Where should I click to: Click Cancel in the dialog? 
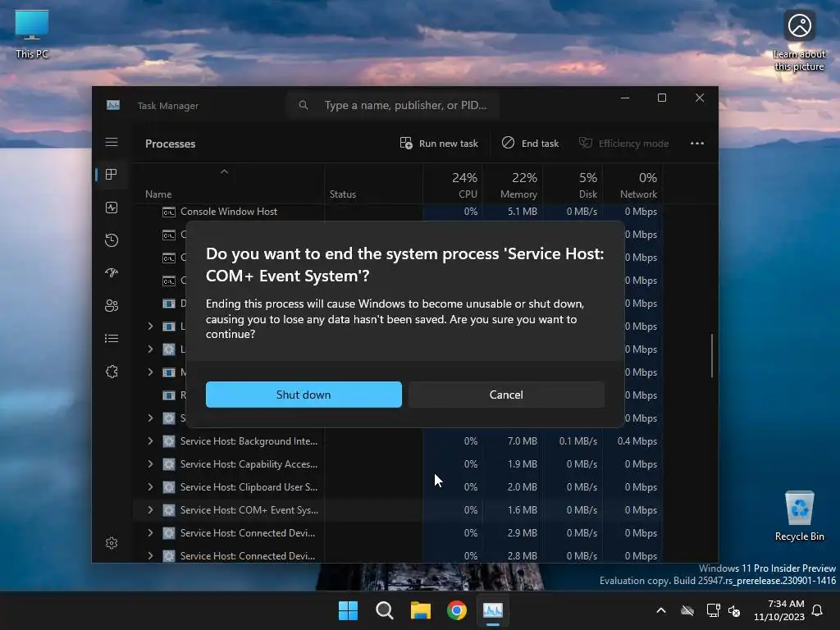coord(506,395)
